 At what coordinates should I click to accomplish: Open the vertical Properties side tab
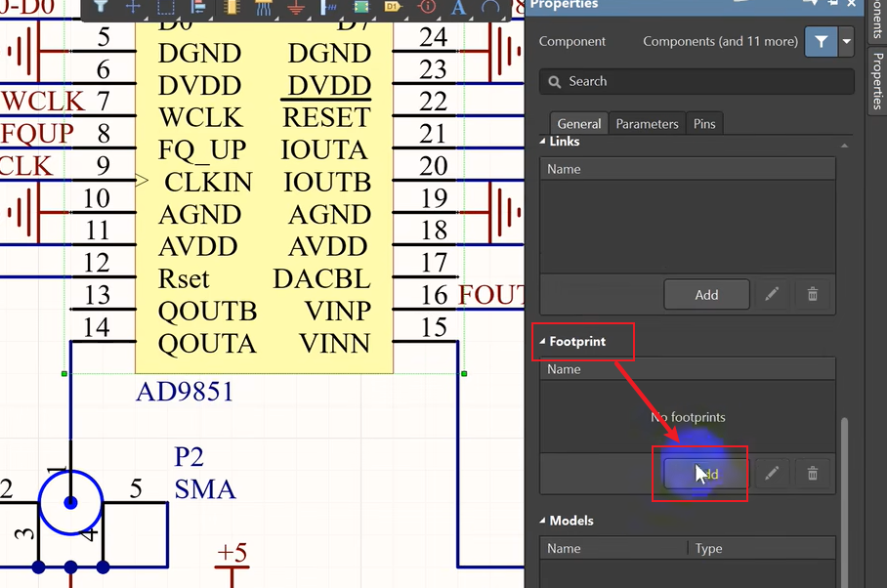click(x=877, y=81)
